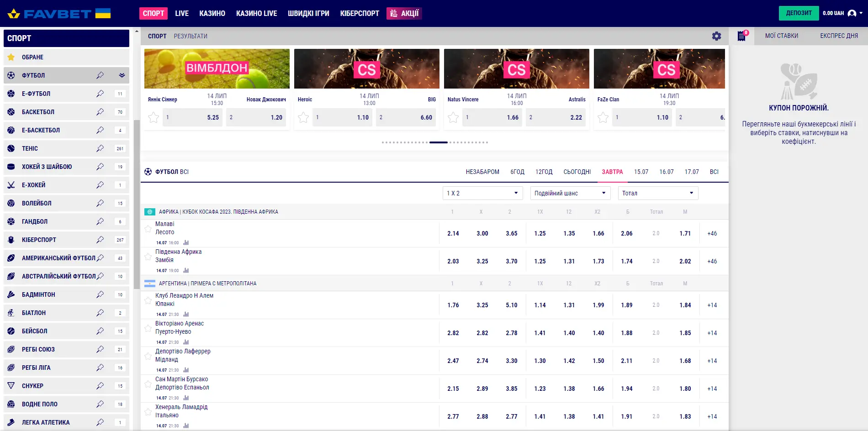Open the bet slip coupon icon
Screen dimensions: 868x431
point(741,36)
